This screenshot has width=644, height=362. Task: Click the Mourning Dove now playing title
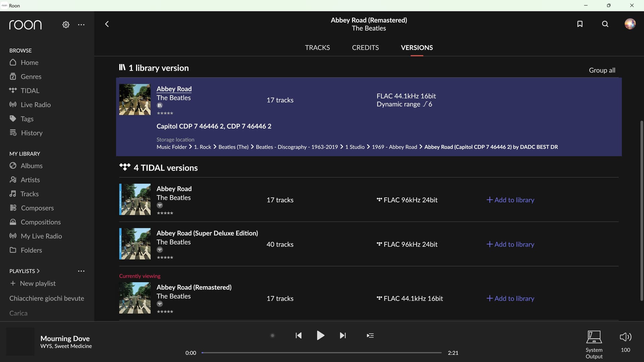tap(65, 338)
